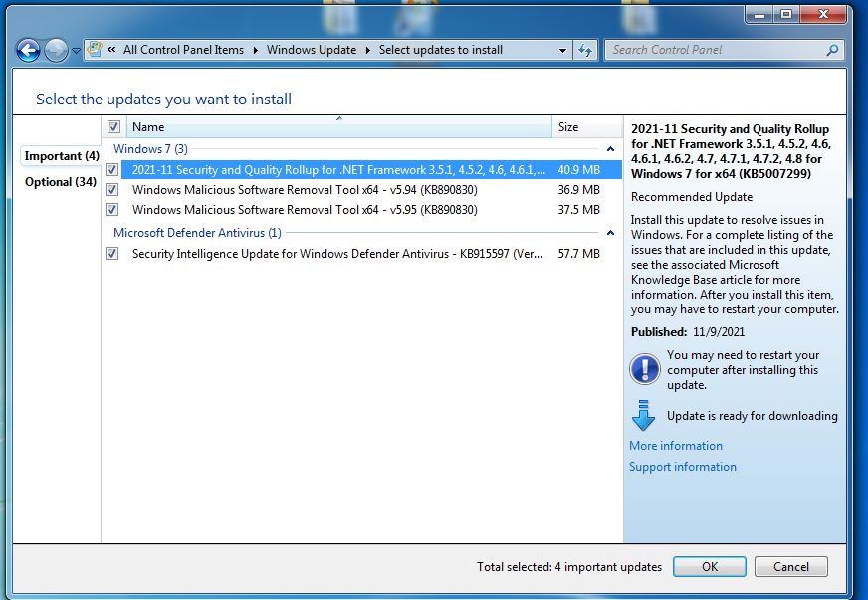Minimize the Windows Update window
This screenshot has width=868, height=600.
click(x=759, y=14)
